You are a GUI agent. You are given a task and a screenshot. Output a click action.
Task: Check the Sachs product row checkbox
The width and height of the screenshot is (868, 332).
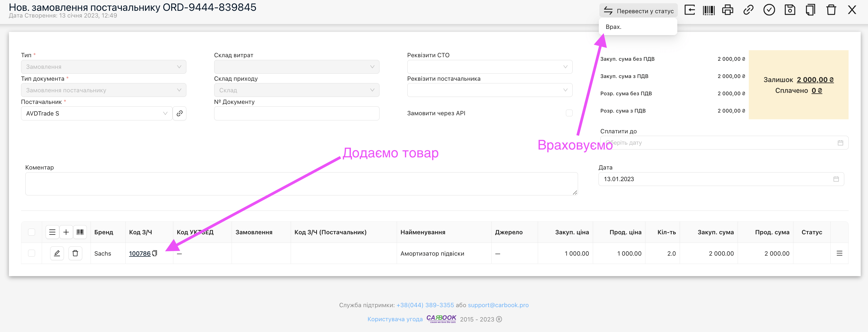[x=31, y=253]
